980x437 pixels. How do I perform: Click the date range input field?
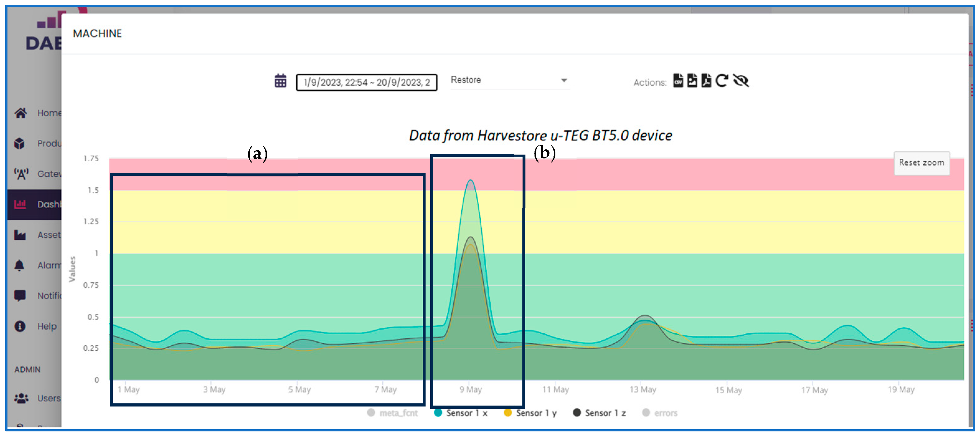(366, 82)
